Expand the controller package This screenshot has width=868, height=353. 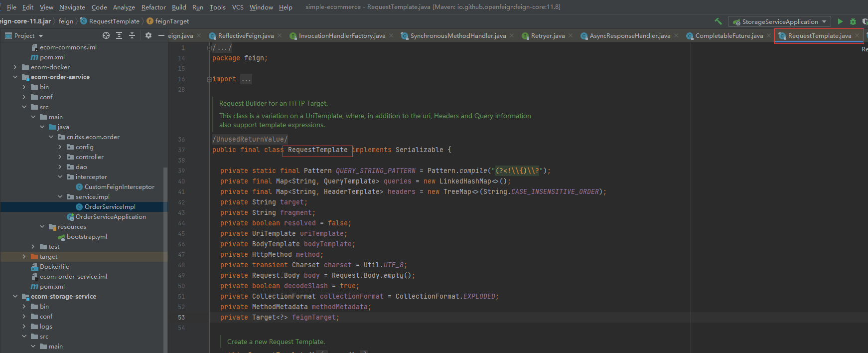(60, 157)
